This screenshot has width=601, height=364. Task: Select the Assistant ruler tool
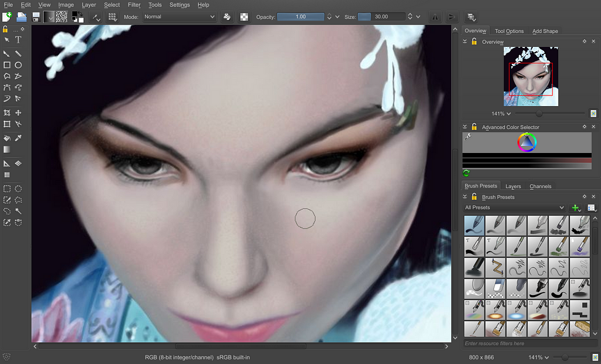tap(7, 164)
